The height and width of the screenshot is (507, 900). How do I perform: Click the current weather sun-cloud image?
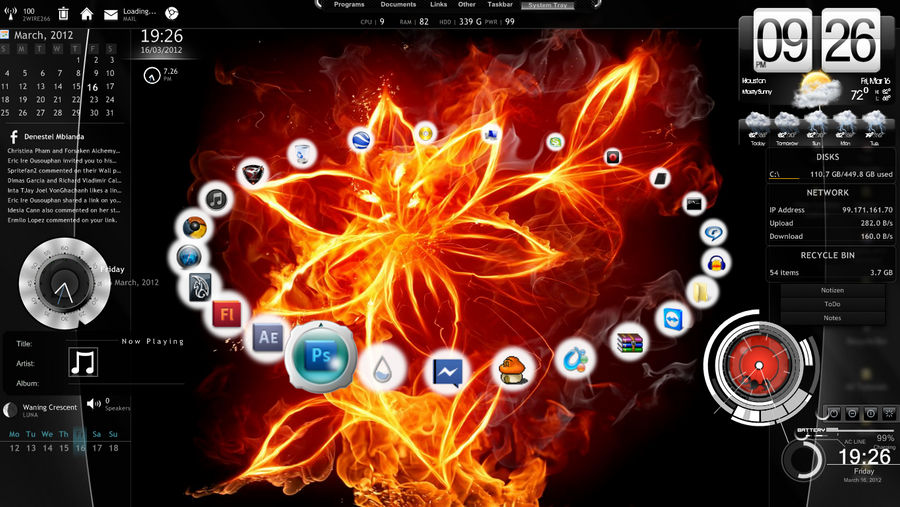click(x=817, y=90)
